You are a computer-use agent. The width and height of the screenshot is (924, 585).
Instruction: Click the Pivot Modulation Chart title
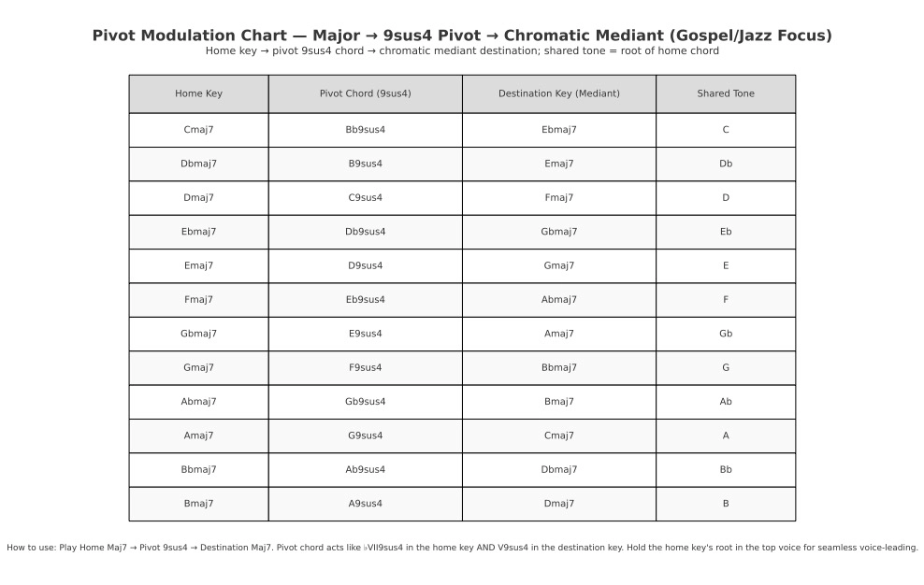coord(462,36)
